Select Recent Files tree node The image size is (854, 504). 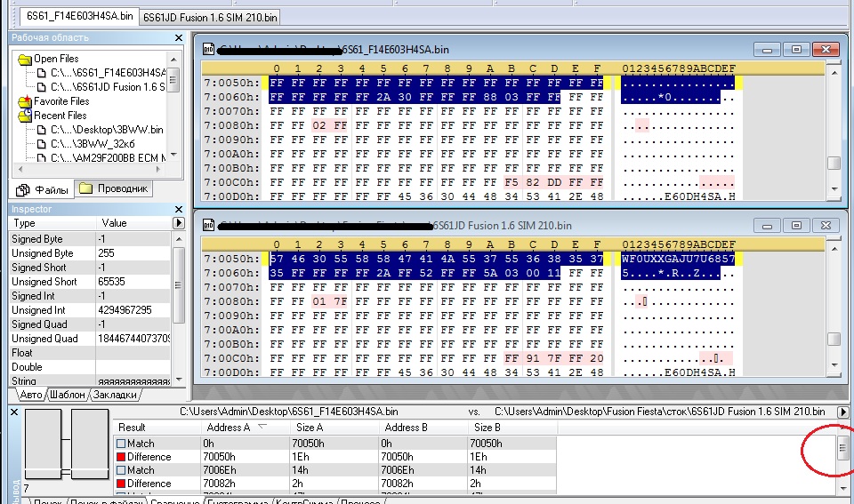click(x=60, y=116)
